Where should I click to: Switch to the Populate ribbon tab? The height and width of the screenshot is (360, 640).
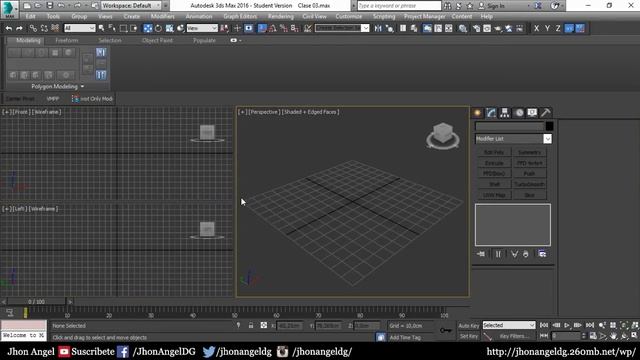click(x=204, y=40)
